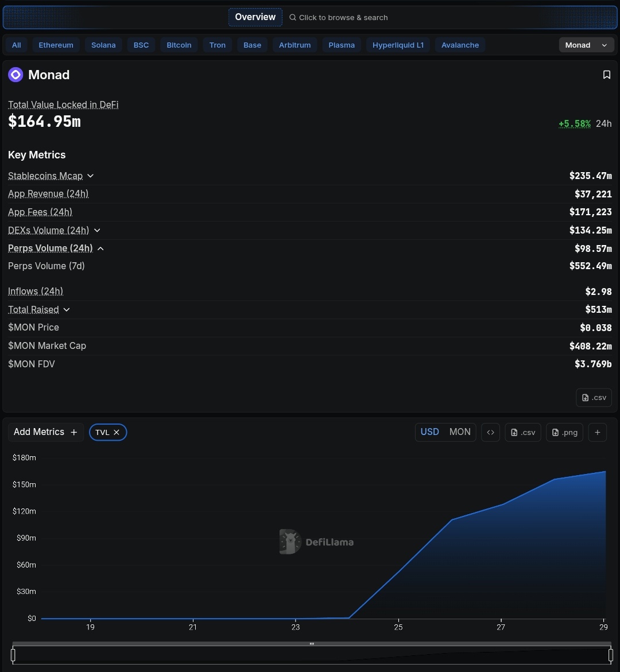The height and width of the screenshot is (672, 620).
Task: Click the range slider top drag grip
Action: [x=312, y=644]
